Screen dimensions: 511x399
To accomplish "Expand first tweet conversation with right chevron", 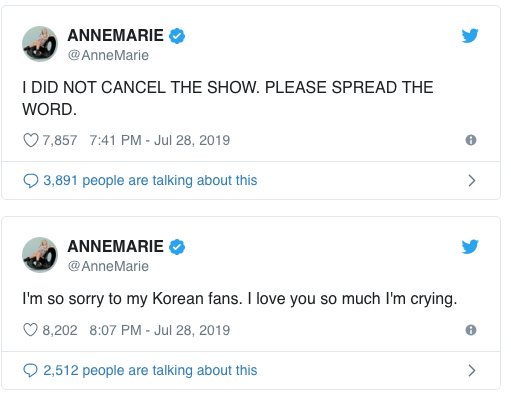I will (471, 180).
